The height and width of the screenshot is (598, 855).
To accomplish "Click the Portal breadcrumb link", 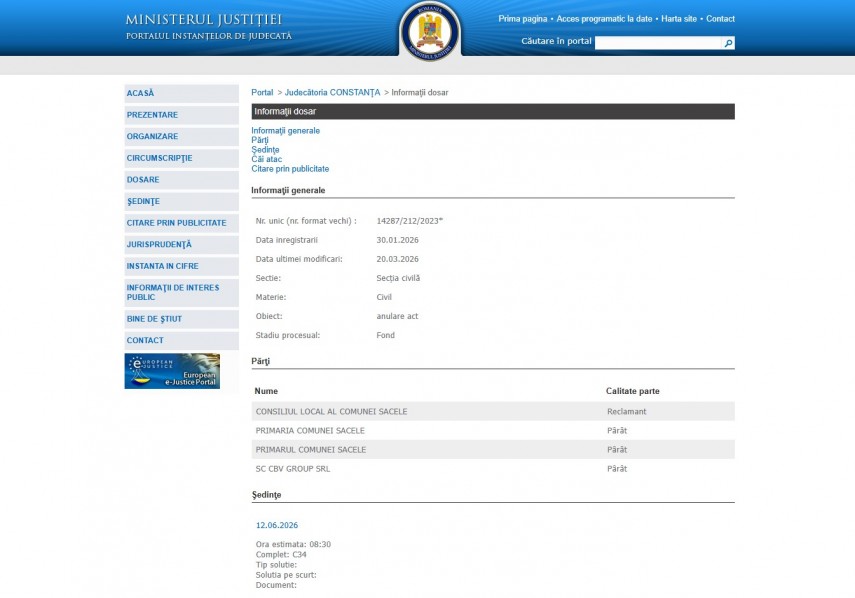I will 262,93.
